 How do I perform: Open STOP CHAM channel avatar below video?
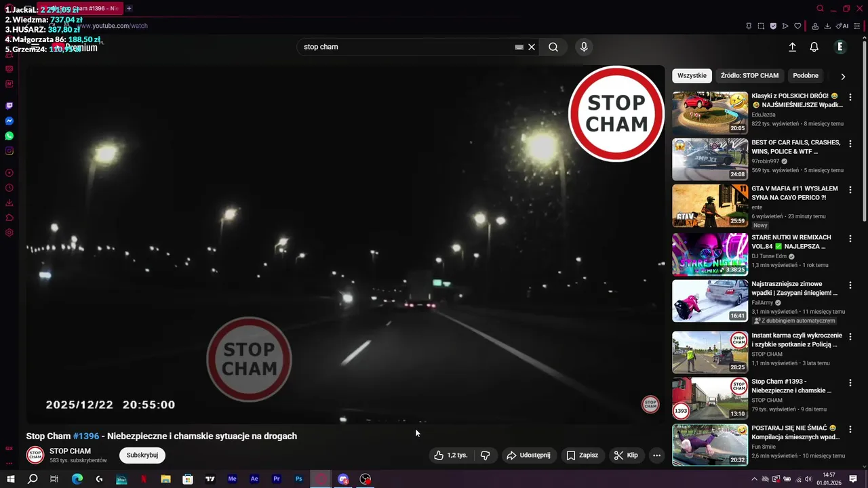pyautogui.click(x=35, y=455)
